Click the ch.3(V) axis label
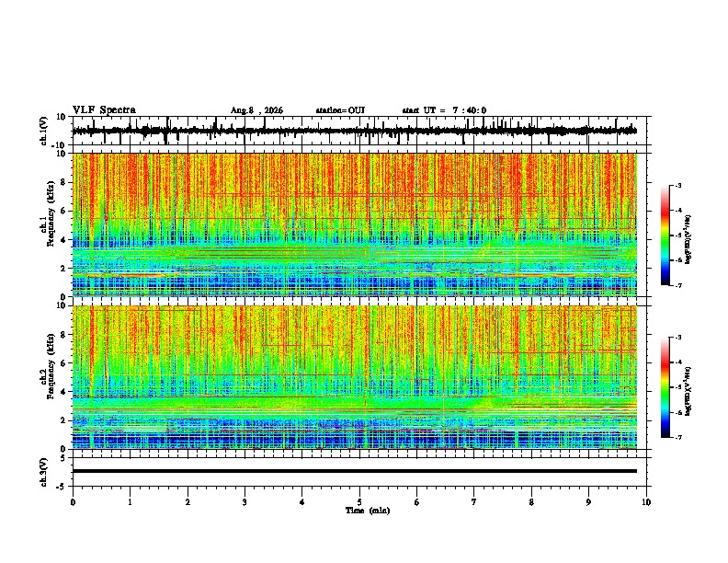 coord(44,472)
